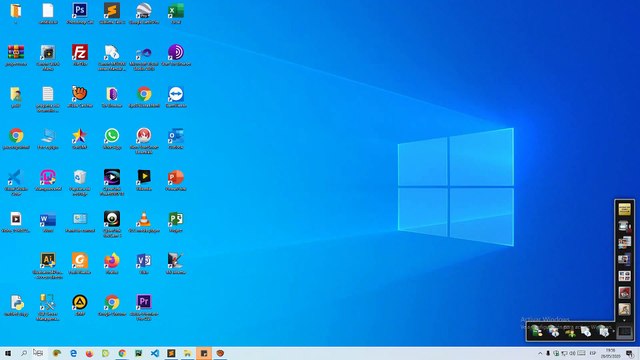Click the Start Tor Browser purple onion shortcut
The height and width of the screenshot is (360, 640).
point(176,55)
